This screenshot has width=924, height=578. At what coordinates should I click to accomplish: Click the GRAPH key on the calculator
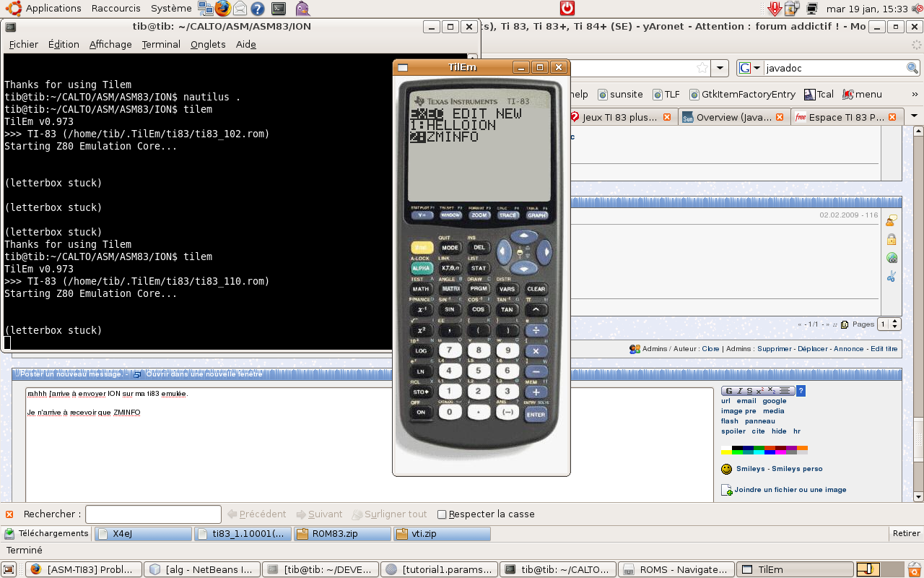(x=536, y=215)
